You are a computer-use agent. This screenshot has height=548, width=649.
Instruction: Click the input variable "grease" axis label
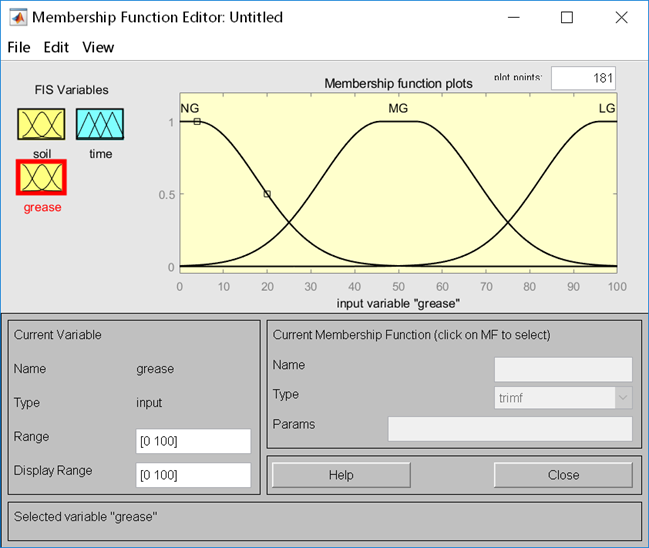click(398, 304)
